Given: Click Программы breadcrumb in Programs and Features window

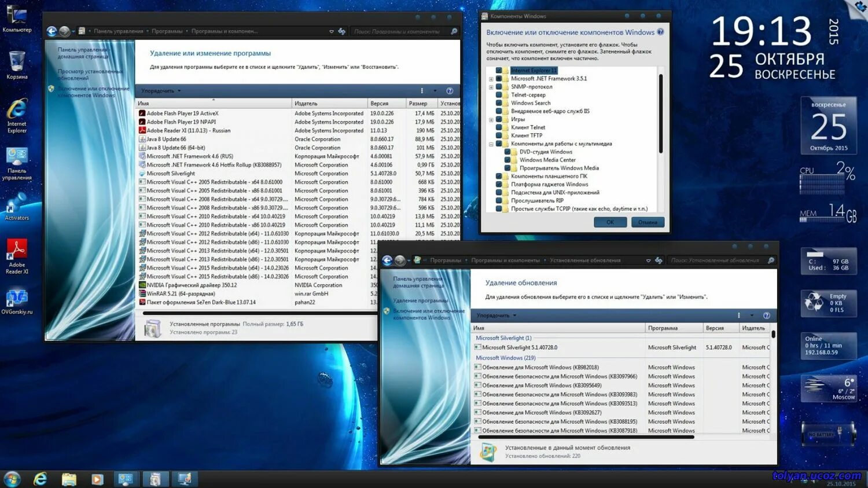Looking at the screenshot, I should (167, 31).
